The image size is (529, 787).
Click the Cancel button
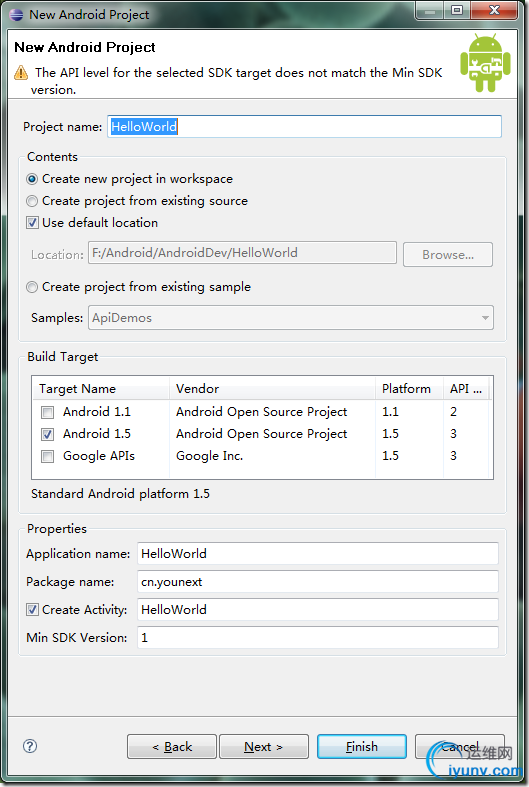coord(460,747)
